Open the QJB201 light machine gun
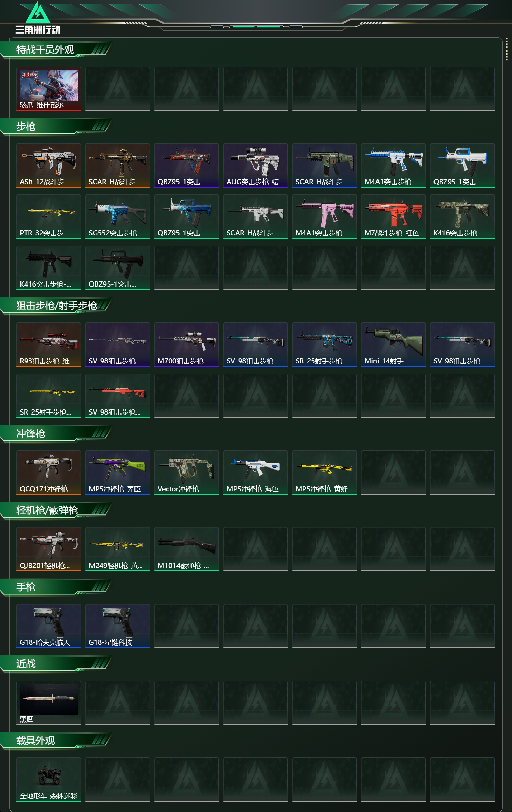Viewport: 512px width, 812px height. [48, 549]
